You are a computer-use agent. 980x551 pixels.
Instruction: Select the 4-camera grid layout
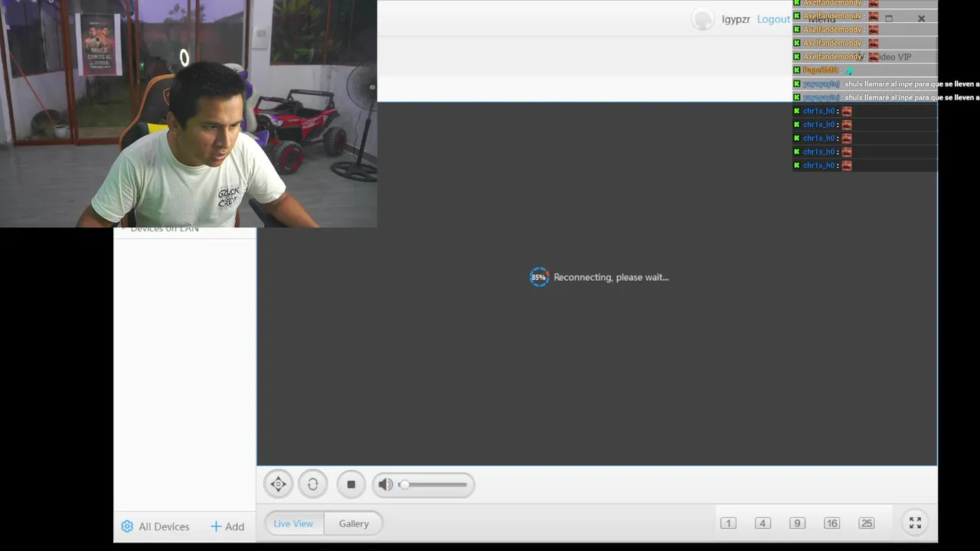tap(763, 523)
